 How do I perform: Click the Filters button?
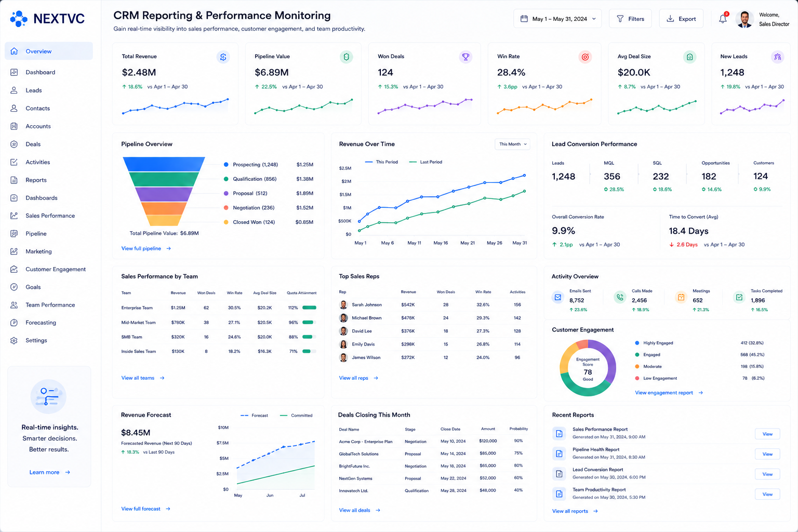(630, 19)
